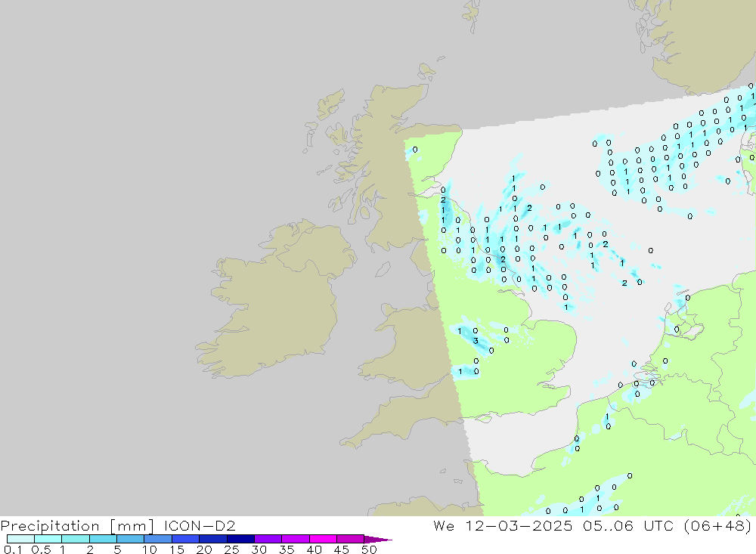
Task: Click the 15–20 mm legend color swatch
Action: pyautogui.click(x=186, y=539)
